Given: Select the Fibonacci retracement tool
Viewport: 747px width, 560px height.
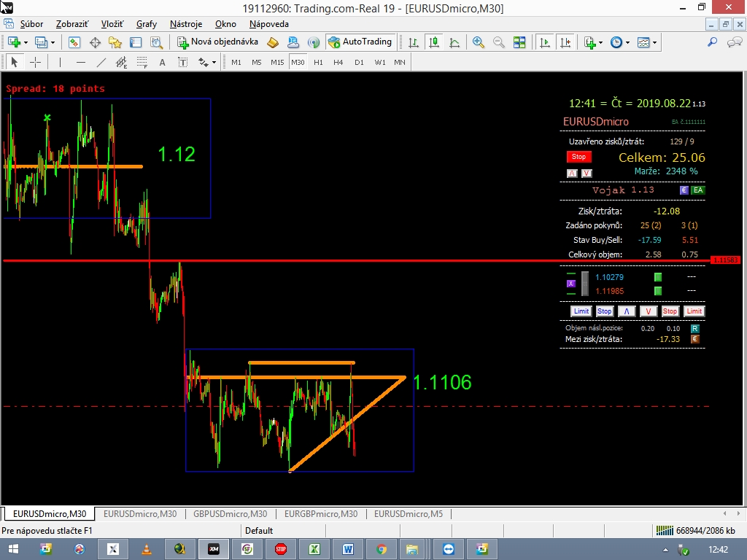Looking at the screenshot, I should pos(142,62).
